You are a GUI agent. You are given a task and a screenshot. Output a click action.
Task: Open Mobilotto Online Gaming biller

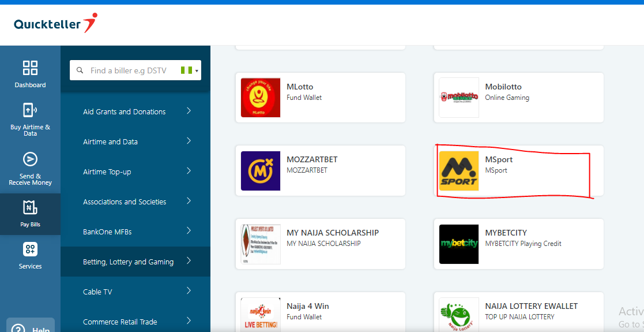(519, 98)
